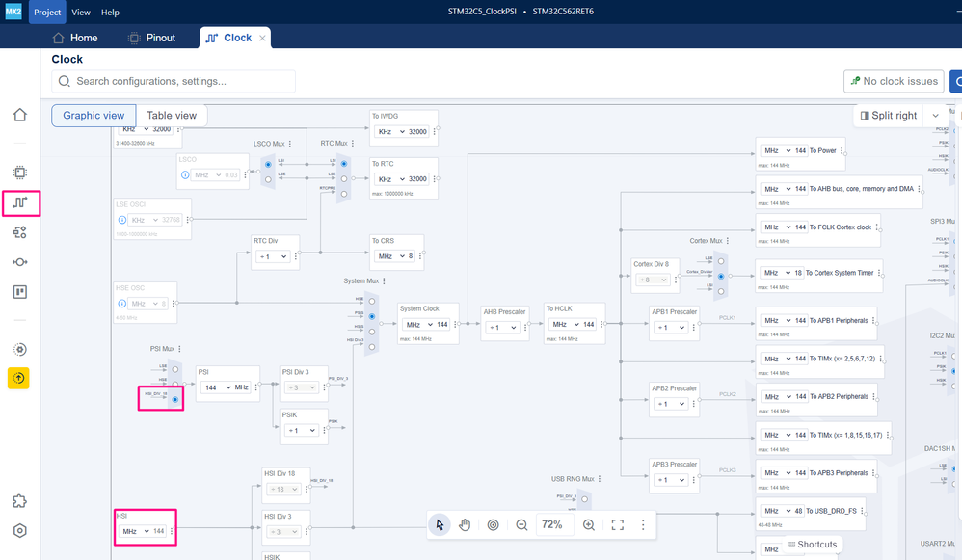
Task: Switch to Table view
Action: pos(172,116)
